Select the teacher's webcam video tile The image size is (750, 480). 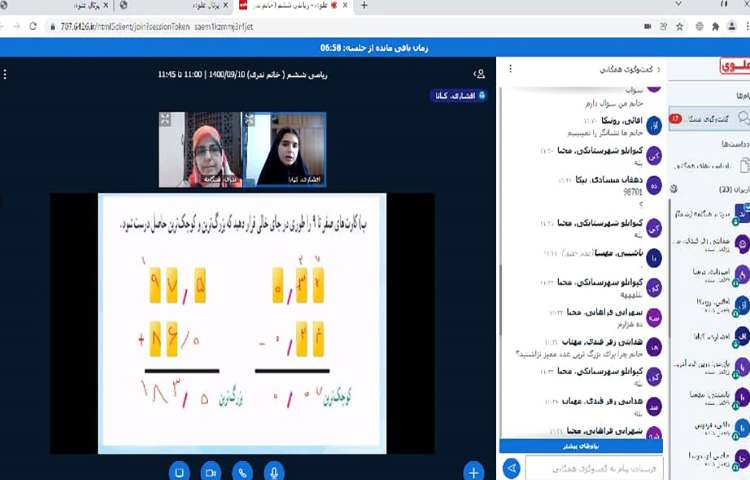point(200,150)
